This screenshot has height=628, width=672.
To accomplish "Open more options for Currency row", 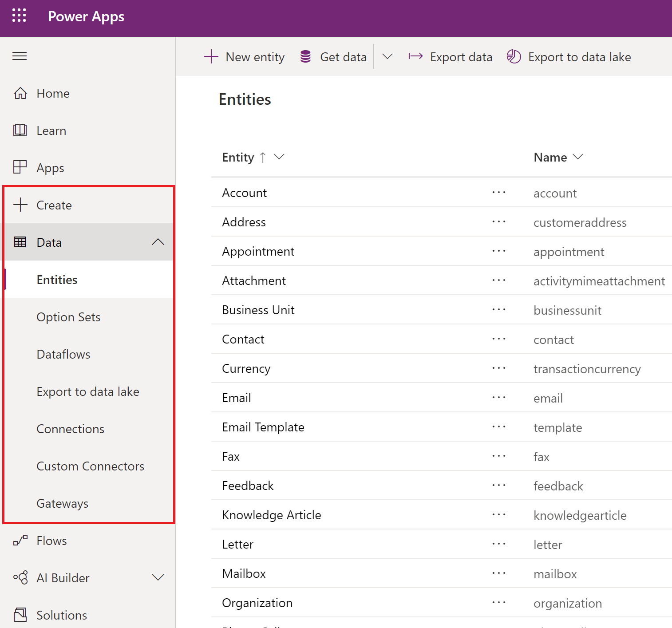I will tap(499, 368).
